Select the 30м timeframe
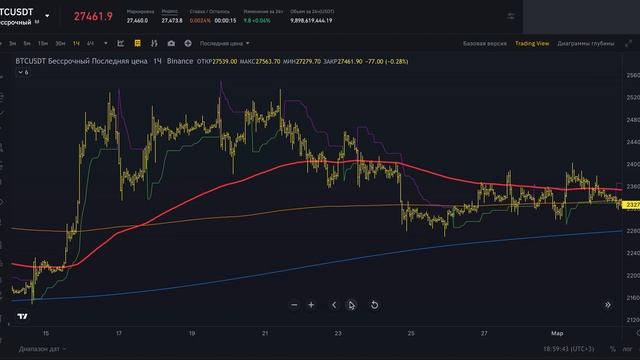 pyautogui.click(x=60, y=43)
